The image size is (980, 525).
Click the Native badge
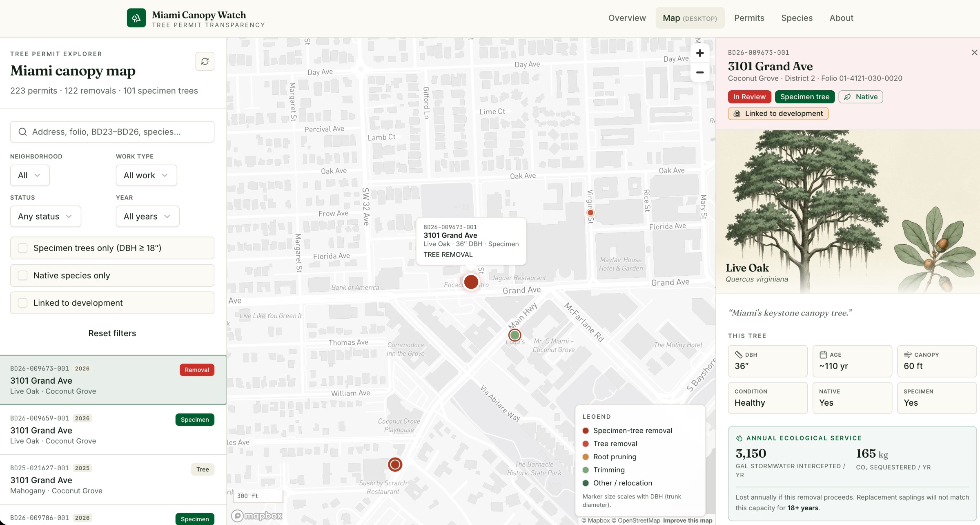pos(861,97)
